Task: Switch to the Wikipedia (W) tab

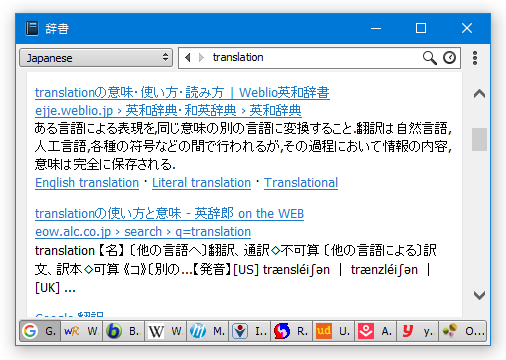Action: click(x=165, y=331)
